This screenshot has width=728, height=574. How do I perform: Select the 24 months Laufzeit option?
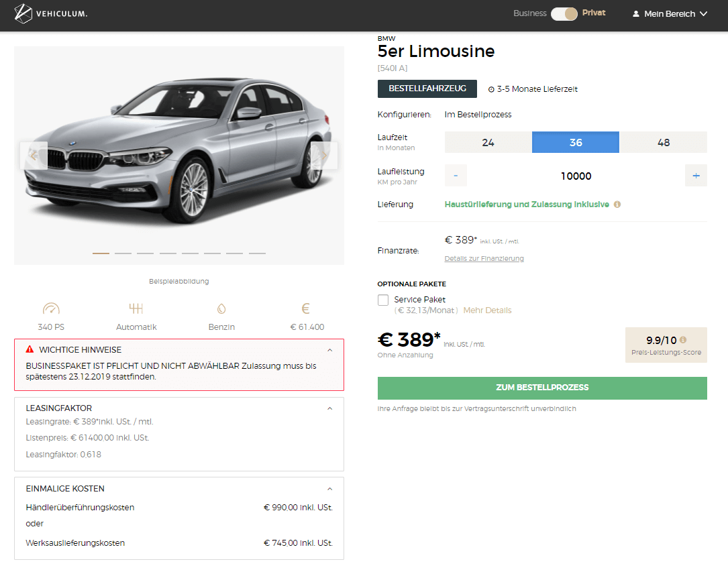[x=488, y=142]
